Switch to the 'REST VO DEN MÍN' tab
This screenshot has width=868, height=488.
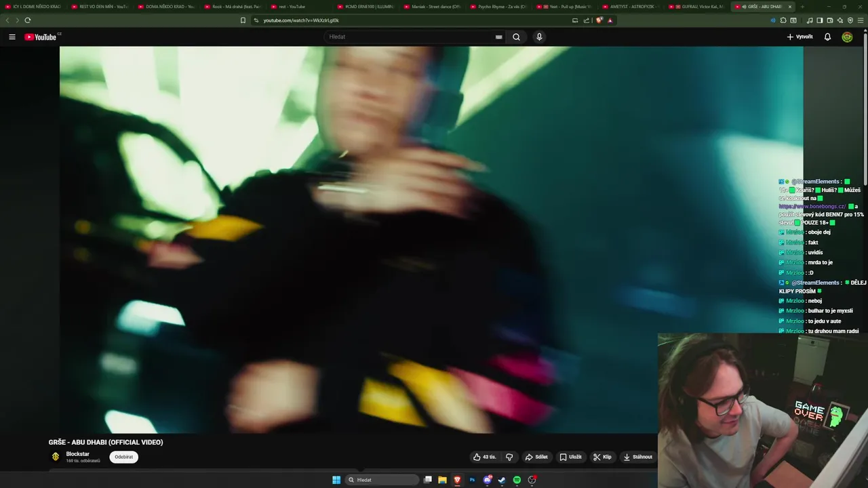(x=99, y=6)
